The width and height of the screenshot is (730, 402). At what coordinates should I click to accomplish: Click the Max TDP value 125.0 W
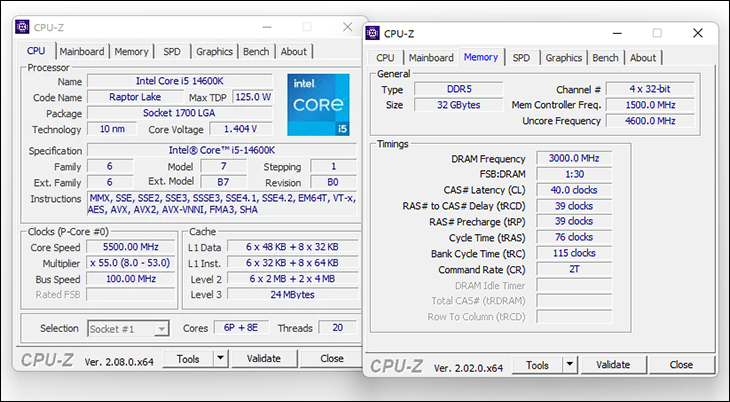pyautogui.click(x=253, y=97)
